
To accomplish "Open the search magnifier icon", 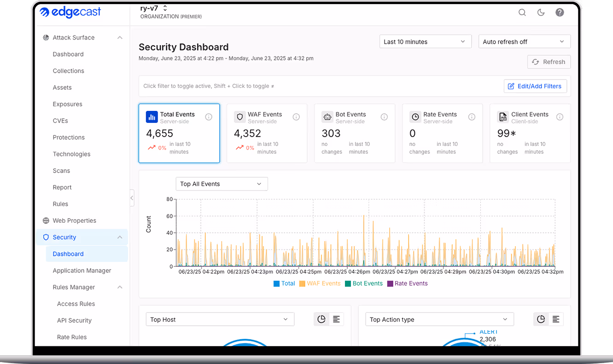I will point(522,12).
